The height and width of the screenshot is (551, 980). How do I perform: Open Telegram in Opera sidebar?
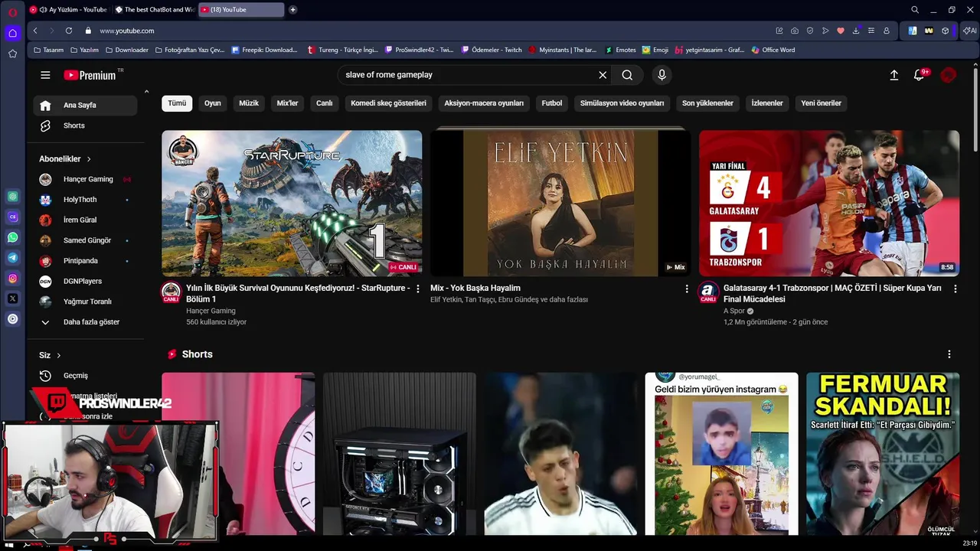pos(12,258)
